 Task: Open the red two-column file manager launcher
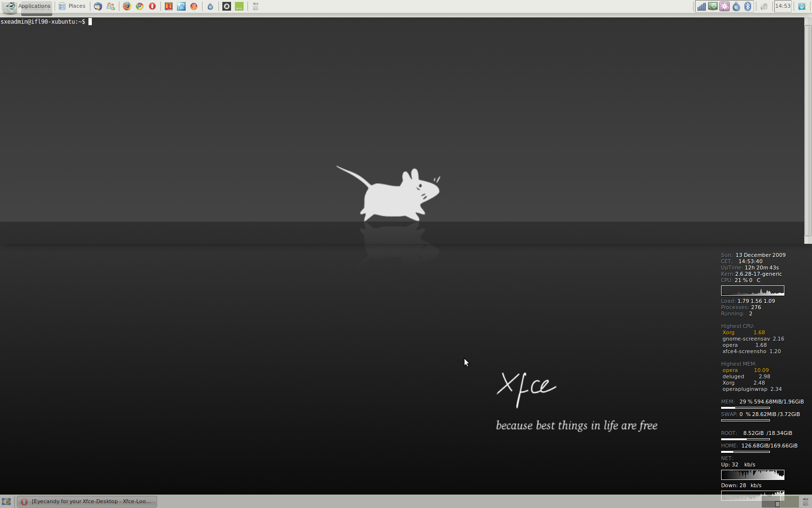click(x=169, y=6)
